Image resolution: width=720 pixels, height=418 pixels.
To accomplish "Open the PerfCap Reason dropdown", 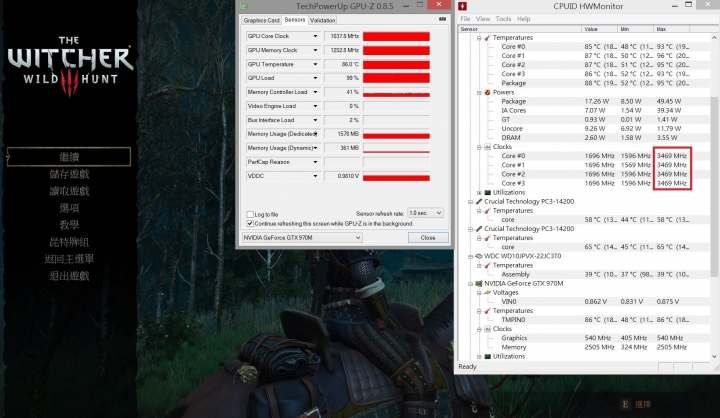I will click(315, 162).
